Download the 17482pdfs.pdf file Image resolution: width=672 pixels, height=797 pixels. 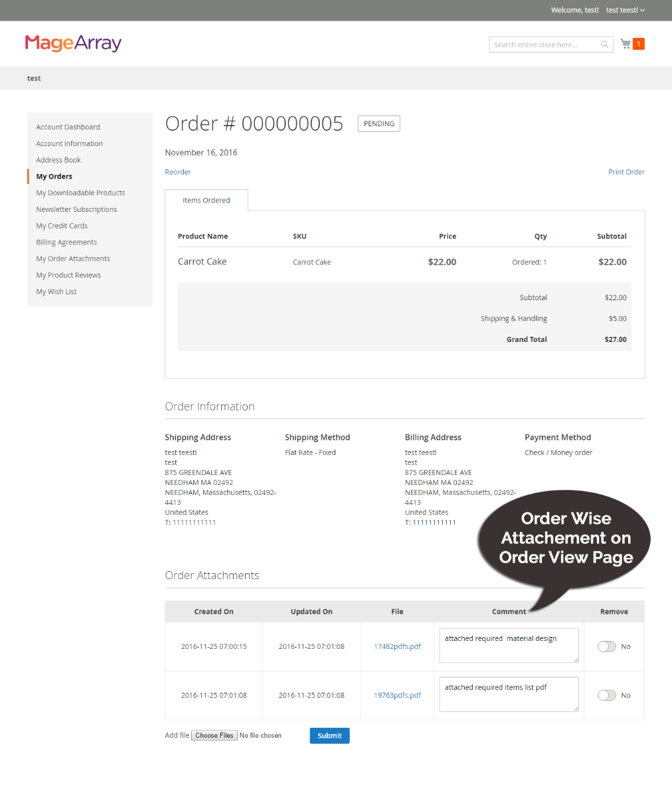tap(396, 646)
